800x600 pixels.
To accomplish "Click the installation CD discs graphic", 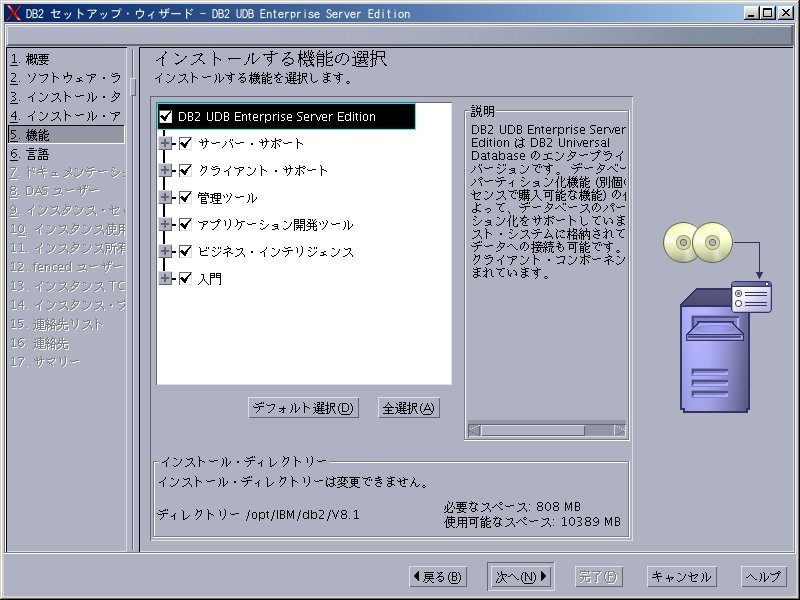I will [695, 242].
